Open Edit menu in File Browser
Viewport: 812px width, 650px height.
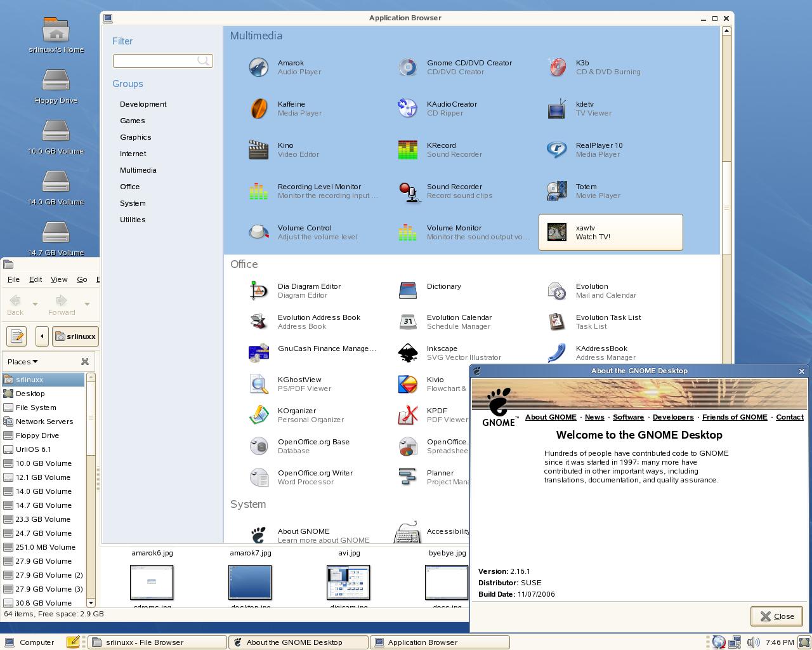pyautogui.click(x=36, y=279)
